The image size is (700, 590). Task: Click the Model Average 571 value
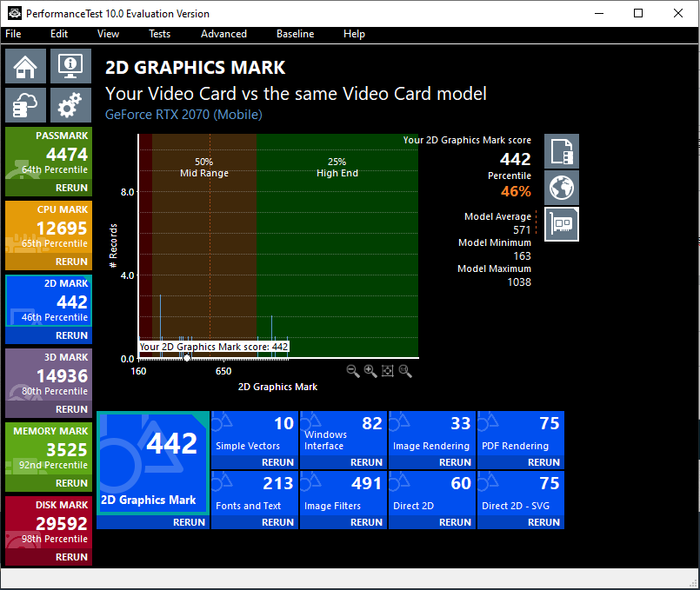[522, 230]
